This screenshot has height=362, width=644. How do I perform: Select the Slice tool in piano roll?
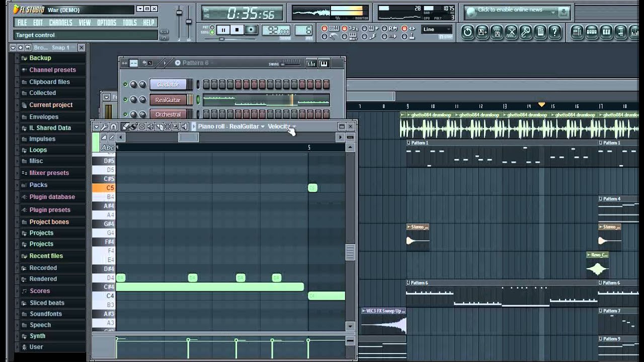(159, 127)
